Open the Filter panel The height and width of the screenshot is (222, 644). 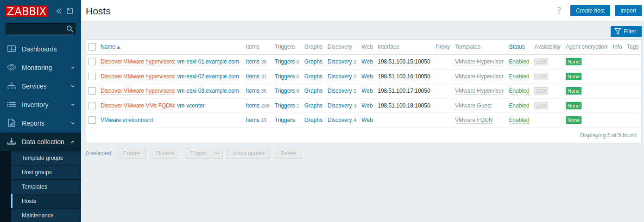point(625,32)
